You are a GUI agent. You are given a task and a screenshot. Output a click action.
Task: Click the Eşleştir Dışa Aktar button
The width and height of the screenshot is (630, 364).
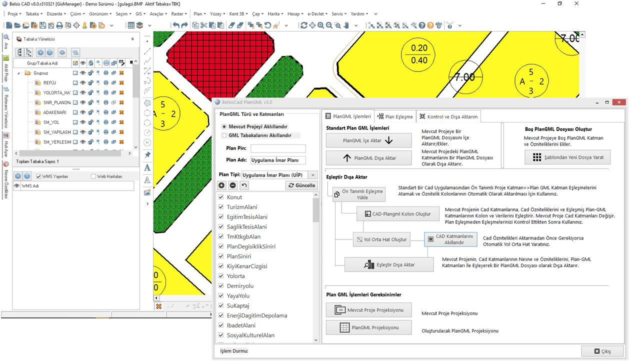pos(389,264)
